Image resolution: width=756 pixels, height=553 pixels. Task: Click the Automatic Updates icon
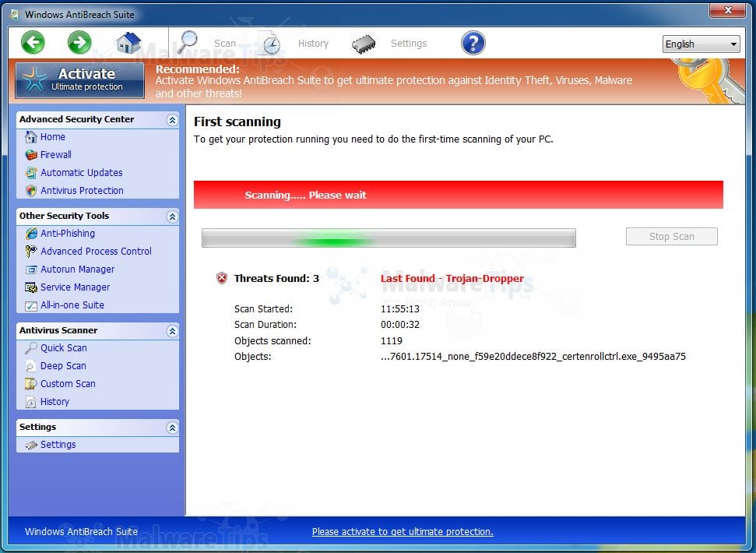[31, 173]
